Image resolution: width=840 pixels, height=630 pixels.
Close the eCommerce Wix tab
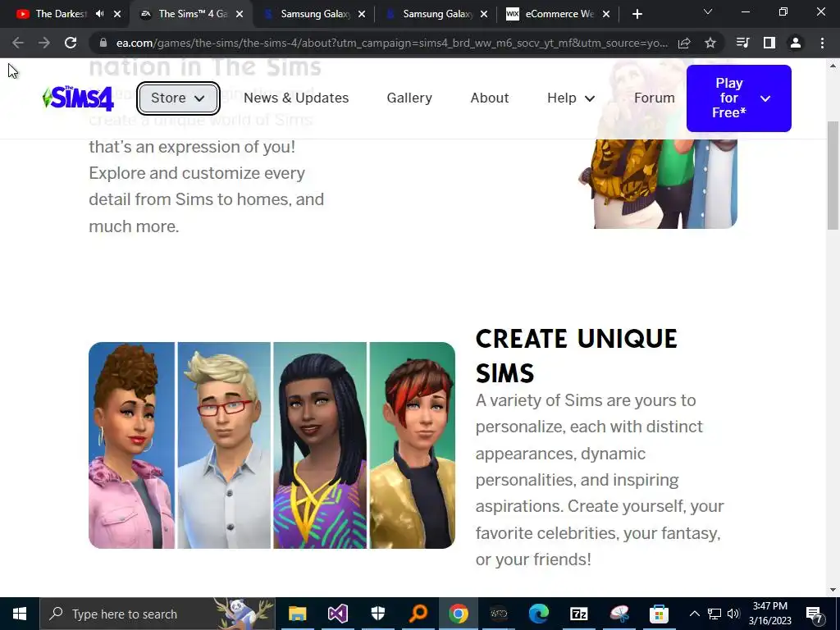606,14
